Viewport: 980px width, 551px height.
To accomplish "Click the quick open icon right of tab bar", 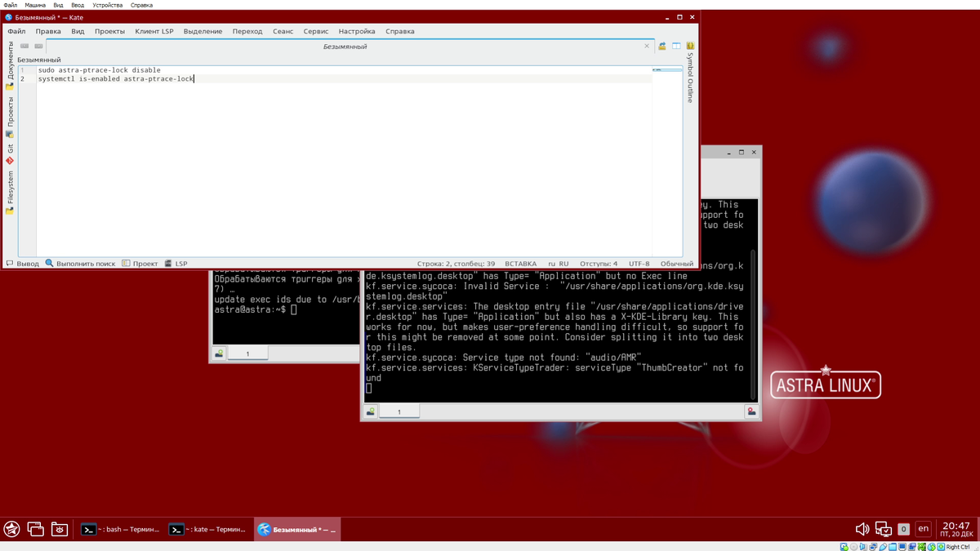I will (x=662, y=47).
